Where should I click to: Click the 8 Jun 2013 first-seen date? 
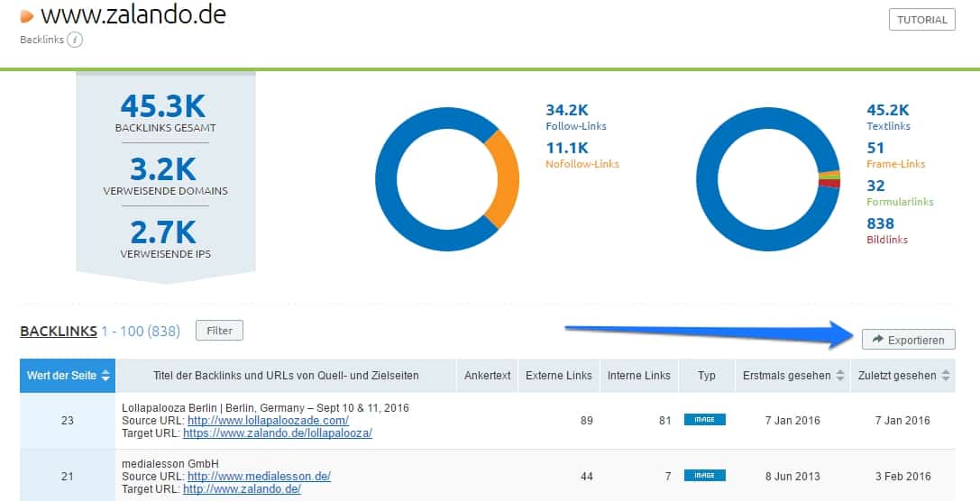(x=792, y=476)
